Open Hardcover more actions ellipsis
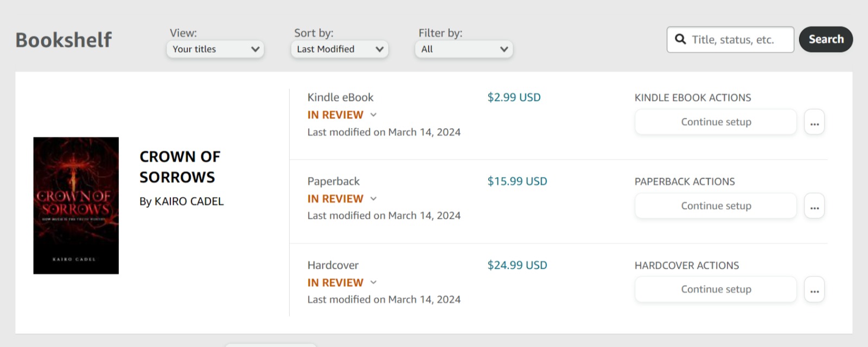This screenshot has height=347, width=868. pos(814,290)
